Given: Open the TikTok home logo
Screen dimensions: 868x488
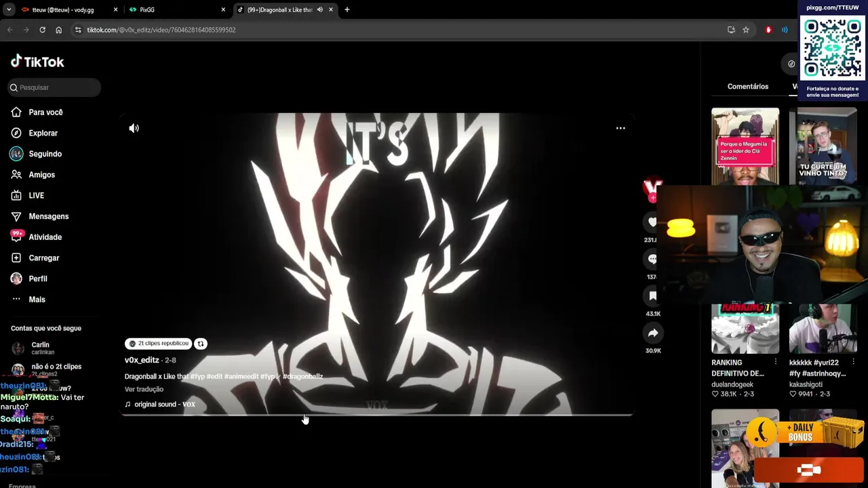Looking at the screenshot, I should [37, 62].
